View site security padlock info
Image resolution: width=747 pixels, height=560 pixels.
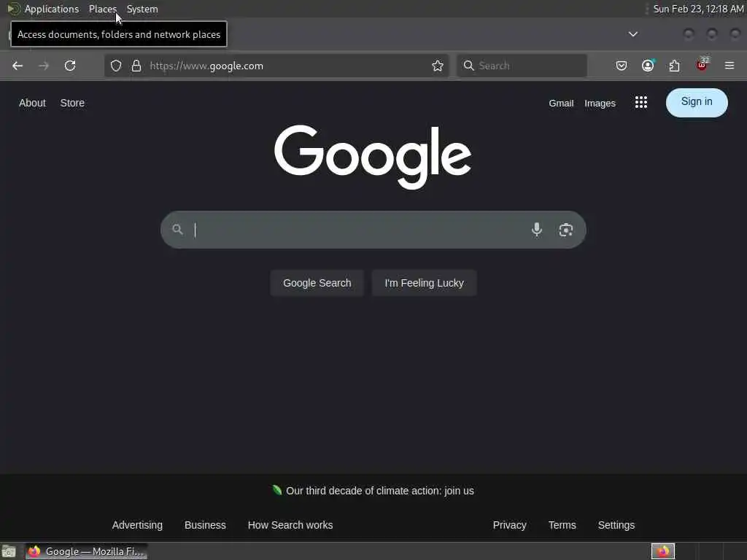click(136, 66)
